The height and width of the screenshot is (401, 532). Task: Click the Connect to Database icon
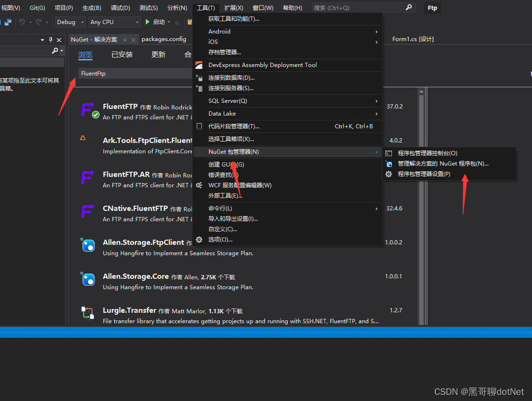coord(199,78)
